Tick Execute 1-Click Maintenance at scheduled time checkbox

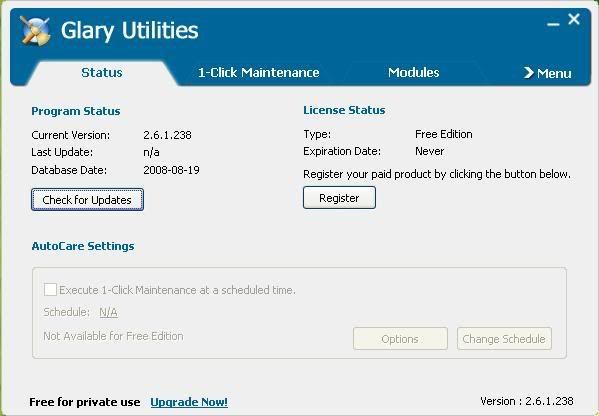tap(50, 290)
